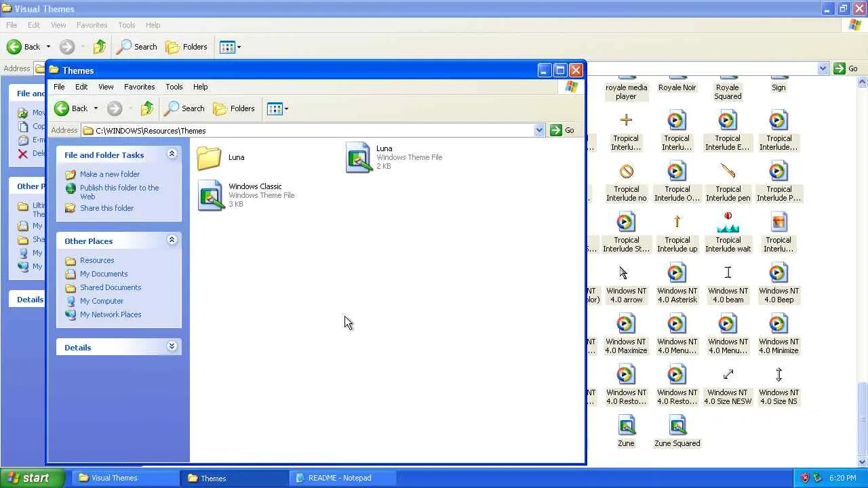868x488 pixels.
Task: Toggle Folders pane in Visual Themes toolbar
Action: click(x=186, y=47)
